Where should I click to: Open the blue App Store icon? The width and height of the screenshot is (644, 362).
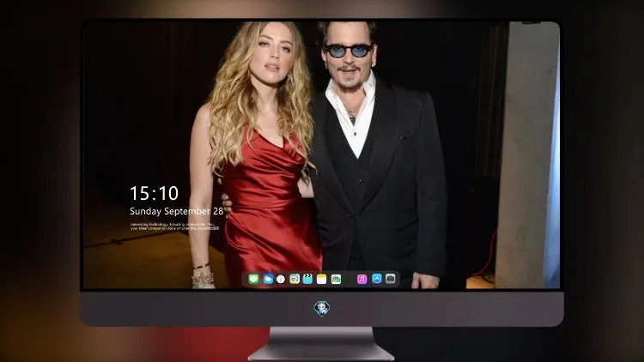tap(377, 279)
